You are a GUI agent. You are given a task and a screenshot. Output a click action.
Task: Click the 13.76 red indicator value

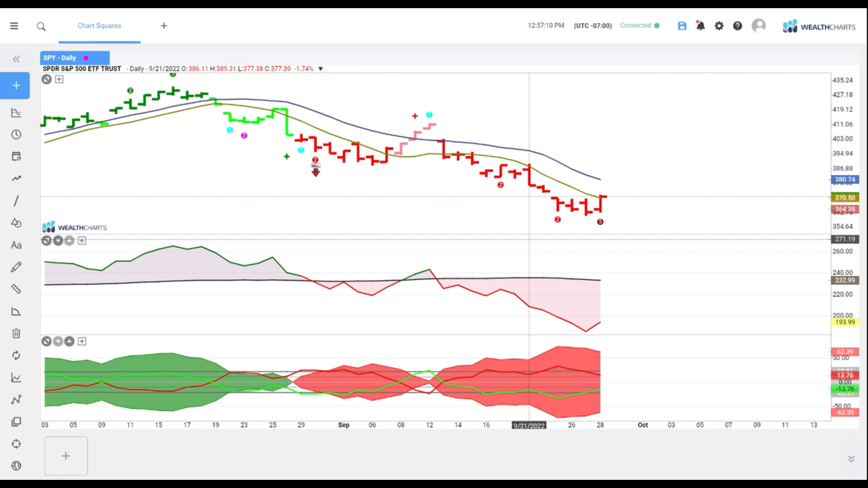point(845,375)
